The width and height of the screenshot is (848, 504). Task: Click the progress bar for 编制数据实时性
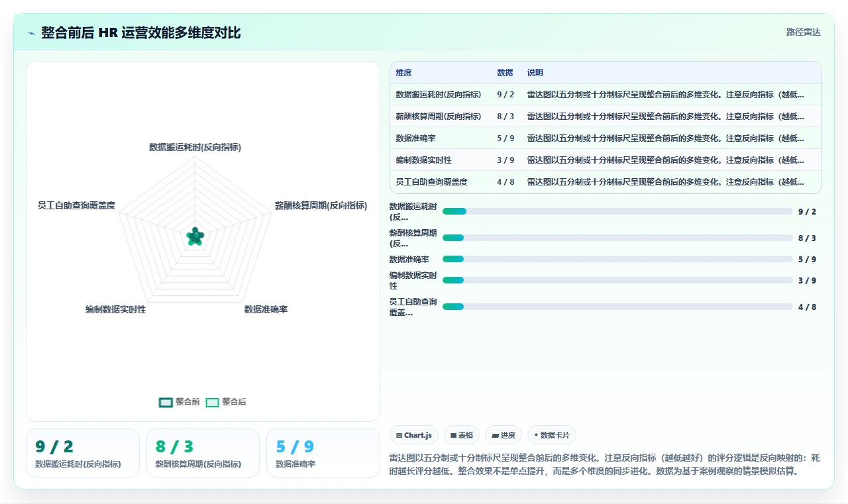click(617, 280)
